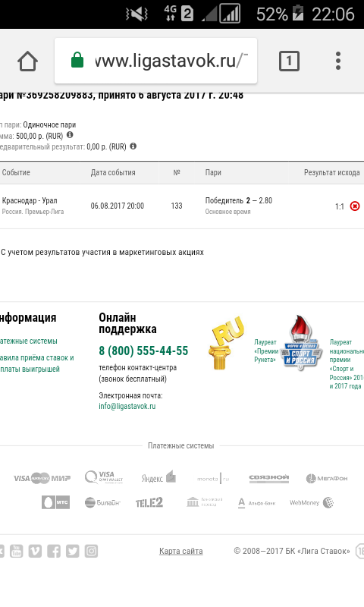Tap the muted vibrate icon in the status bar
This screenshot has height=607, width=364.
tap(136, 14)
